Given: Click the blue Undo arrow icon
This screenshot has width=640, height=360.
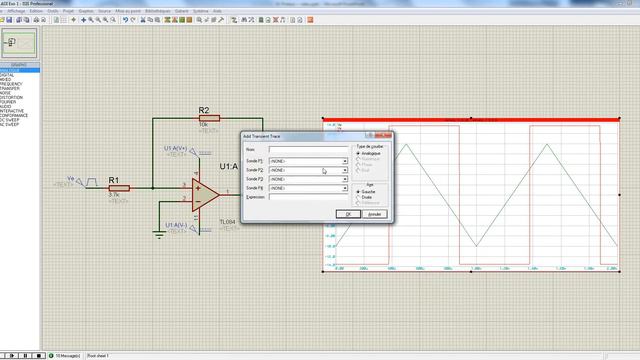Looking at the screenshot, I should [125, 20].
